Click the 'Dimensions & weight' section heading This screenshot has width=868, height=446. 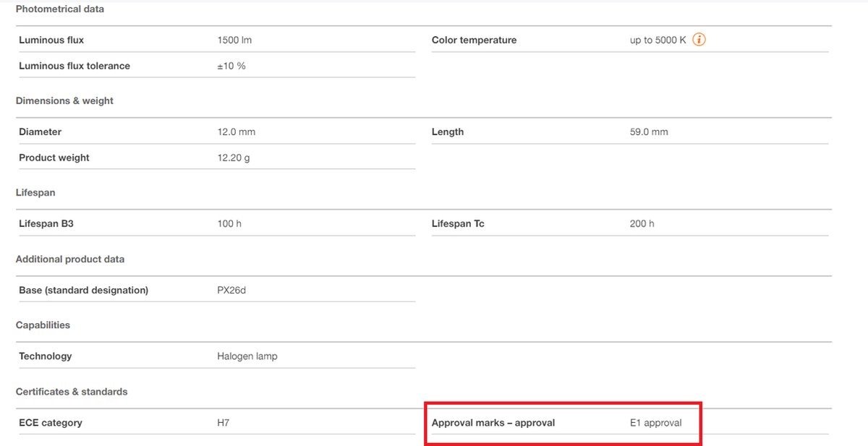tap(64, 101)
